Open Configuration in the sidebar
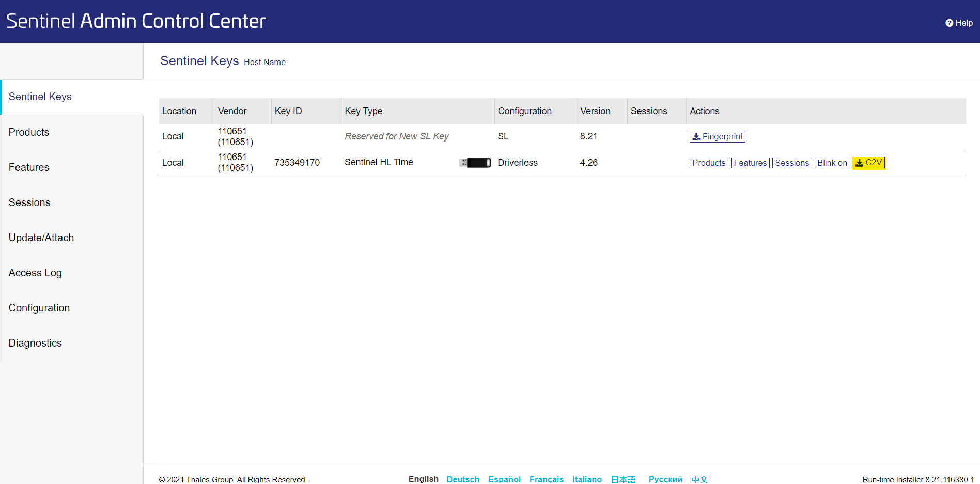 [39, 308]
